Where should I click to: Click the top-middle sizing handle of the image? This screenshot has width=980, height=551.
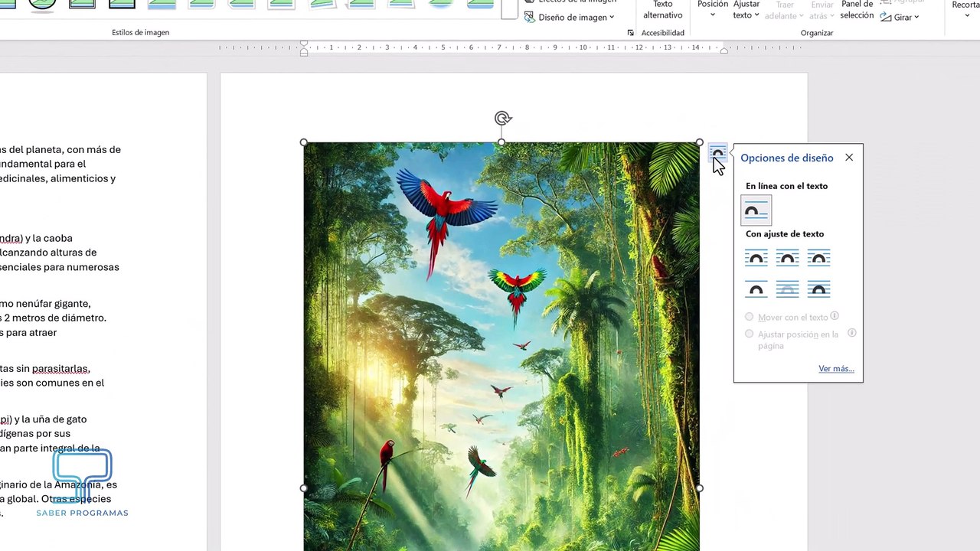pyautogui.click(x=501, y=142)
